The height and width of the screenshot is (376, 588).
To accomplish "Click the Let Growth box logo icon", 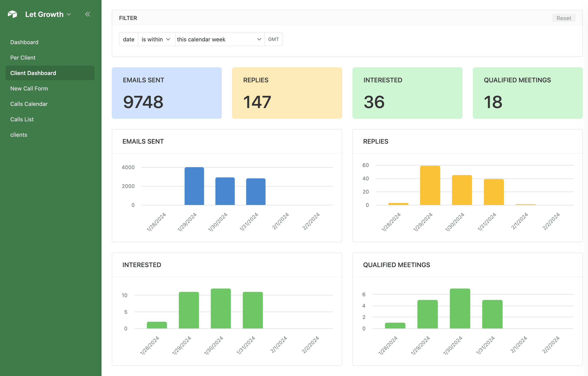I will click(12, 14).
